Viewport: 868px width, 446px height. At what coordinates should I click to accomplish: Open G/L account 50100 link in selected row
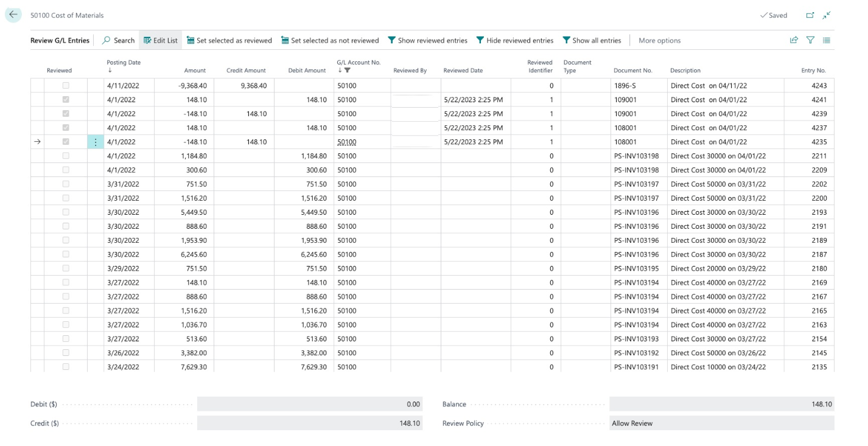[346, 142]
